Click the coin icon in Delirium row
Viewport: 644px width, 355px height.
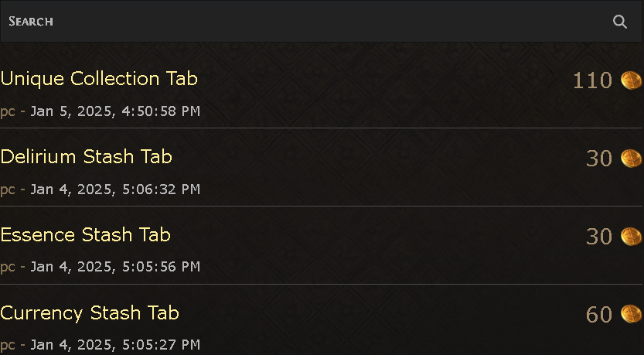pyautogui.click(x=631, y=159)
